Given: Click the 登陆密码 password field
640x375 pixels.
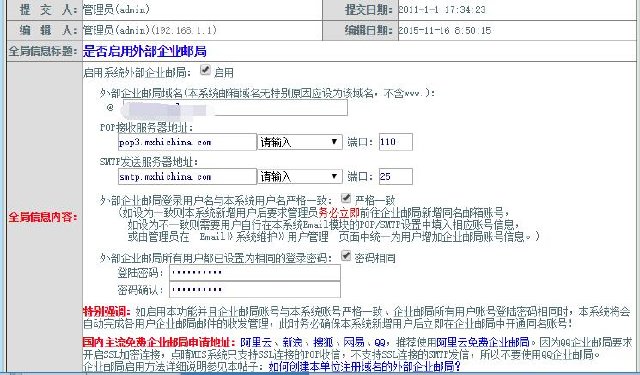Looking at the screenshot, I should tap(255, 273).
